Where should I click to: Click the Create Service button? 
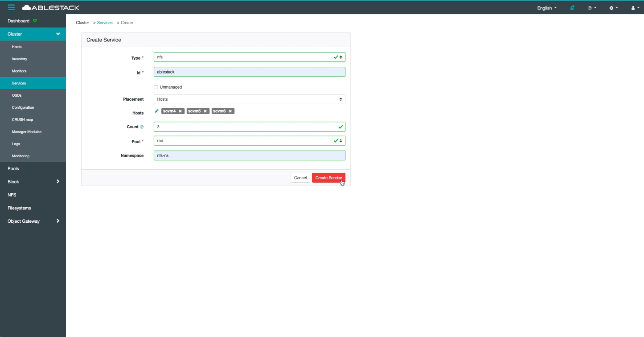click(328, 178)
